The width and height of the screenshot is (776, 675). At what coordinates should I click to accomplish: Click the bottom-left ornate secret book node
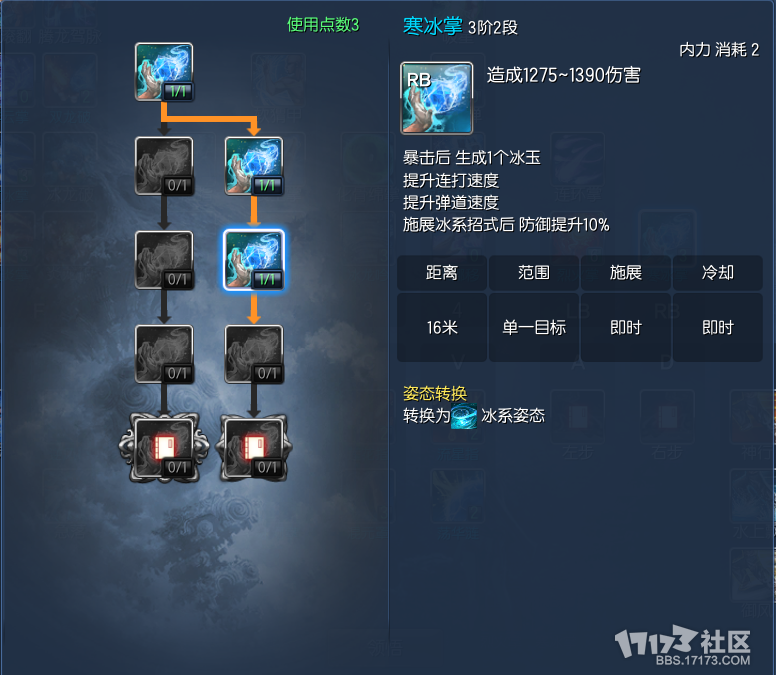point(164,448)
